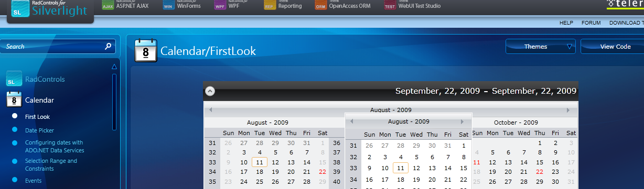Click the outer calendar's previous arrow

210,110
